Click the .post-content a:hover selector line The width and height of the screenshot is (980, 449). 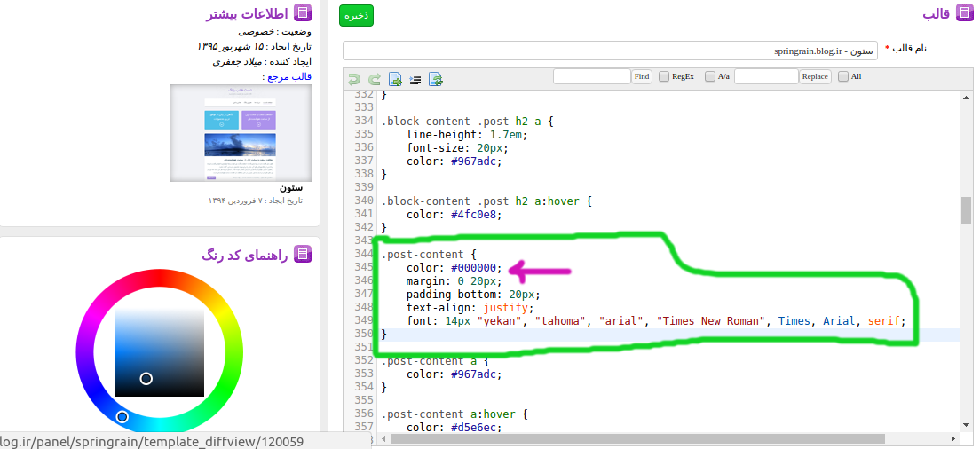click(x=455, y=414)
